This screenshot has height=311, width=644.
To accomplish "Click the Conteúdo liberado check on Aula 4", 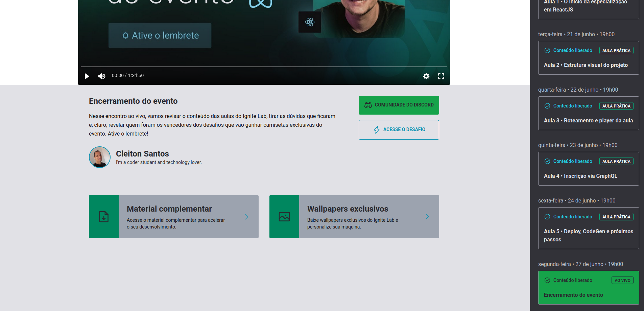I will tap(547, 161).
